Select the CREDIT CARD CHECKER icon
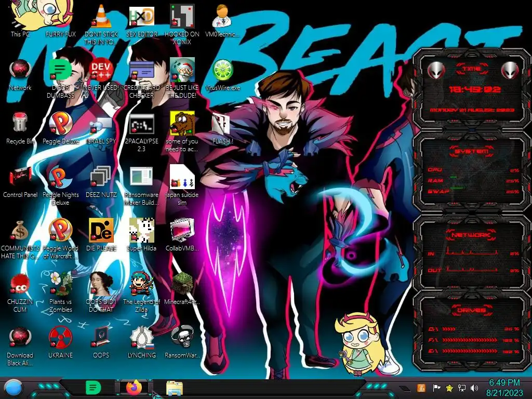Screen dimensions: 532x399 tap(141, 70)
